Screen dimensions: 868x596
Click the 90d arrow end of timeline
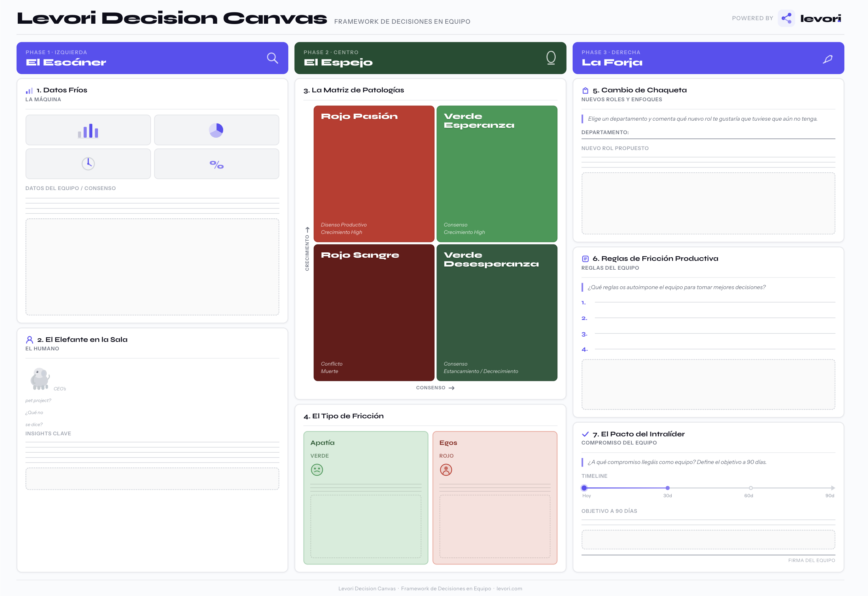pyautogui.click(x=833, y=488)
